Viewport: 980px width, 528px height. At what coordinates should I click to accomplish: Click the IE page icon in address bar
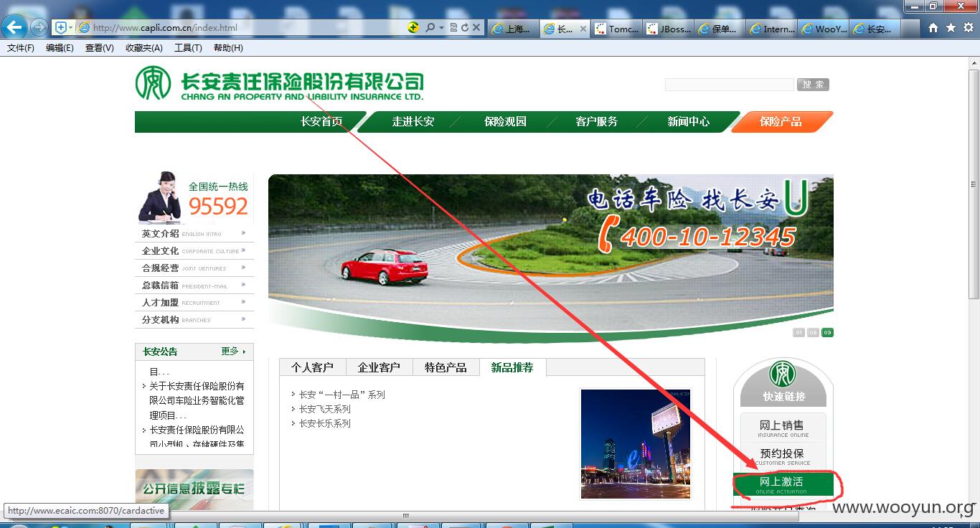pyautogui.click(x=84, y=28)
